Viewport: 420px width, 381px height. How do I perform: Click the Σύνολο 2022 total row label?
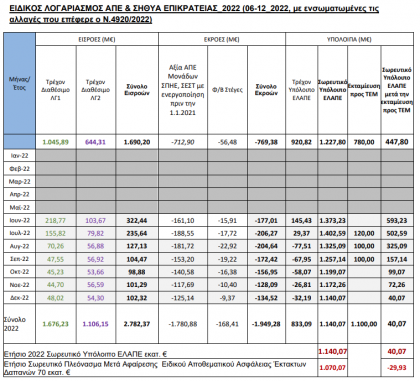(15, 324)
